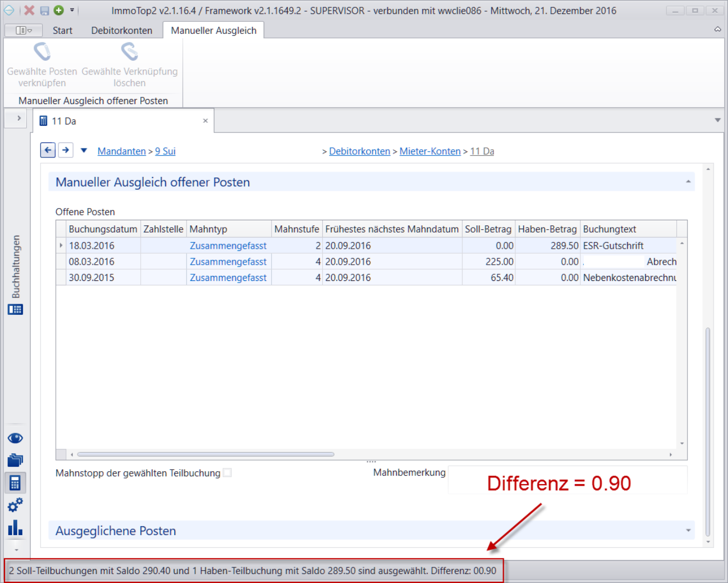Close the 11 Da document tab
The image size is (728, 583).
click(x=205, y=121)
